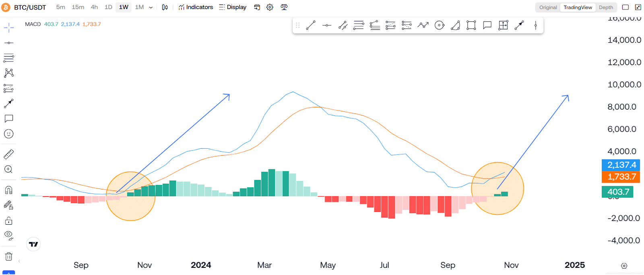Choose the rectangle shape drawing tool

pyautogui.click(x=471, y=25)
